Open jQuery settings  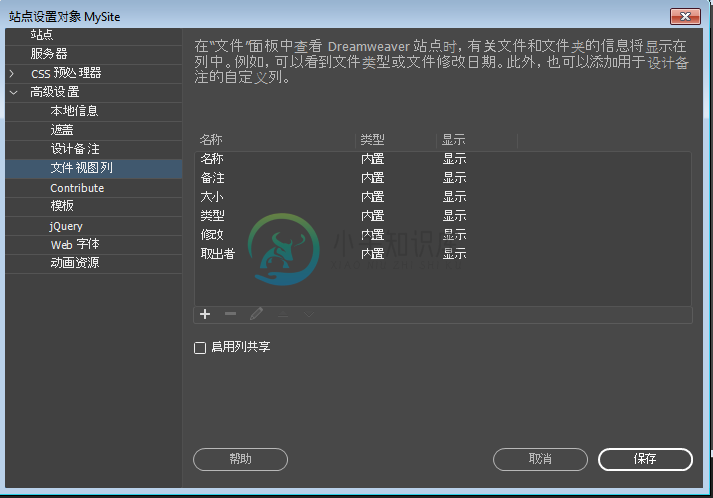pyautogui.click(x=94, y=226)
